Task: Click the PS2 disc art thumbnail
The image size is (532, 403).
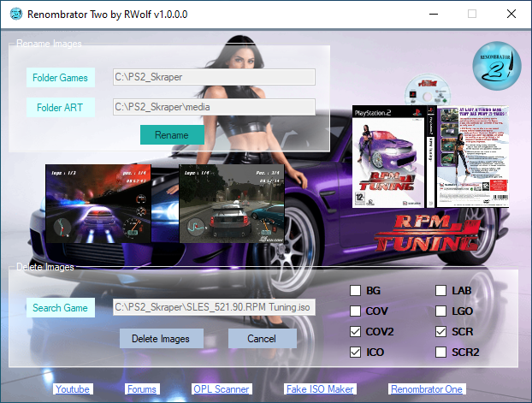Action: pos(428,90)
